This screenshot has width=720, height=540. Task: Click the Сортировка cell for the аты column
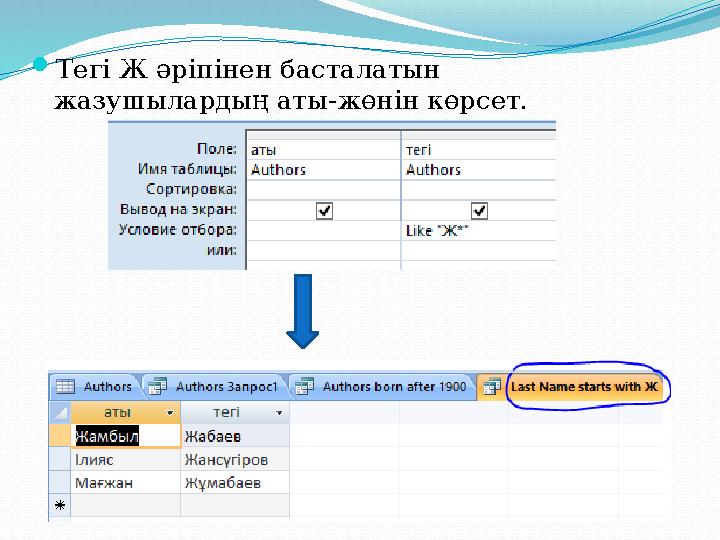coord(324,190)
